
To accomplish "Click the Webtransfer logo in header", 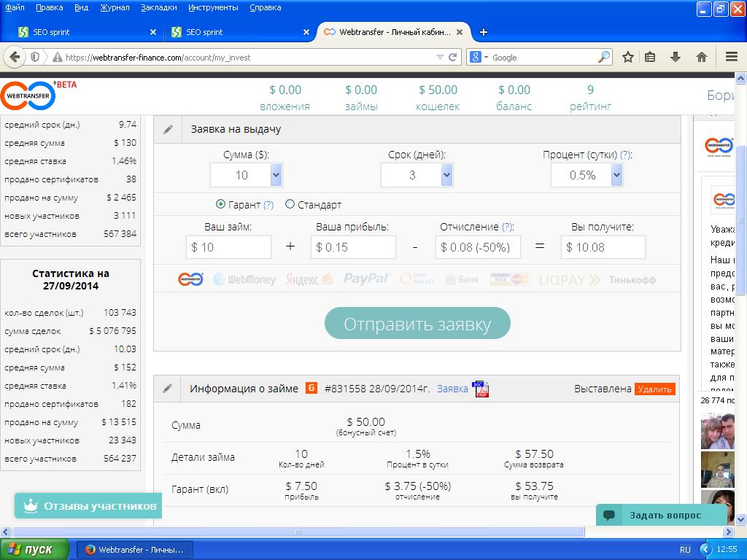I will pos(28,96).
